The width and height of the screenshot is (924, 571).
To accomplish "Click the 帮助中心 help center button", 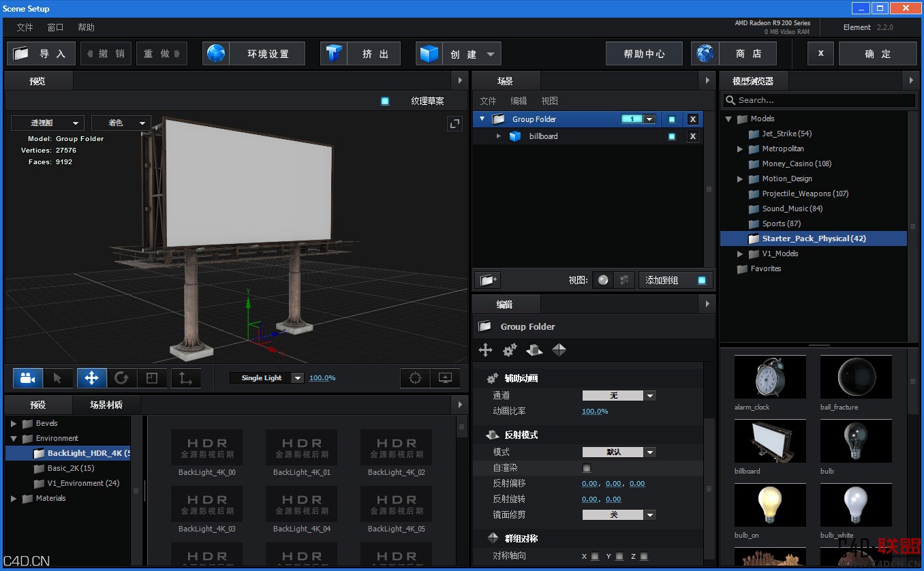I will point(643,53).
